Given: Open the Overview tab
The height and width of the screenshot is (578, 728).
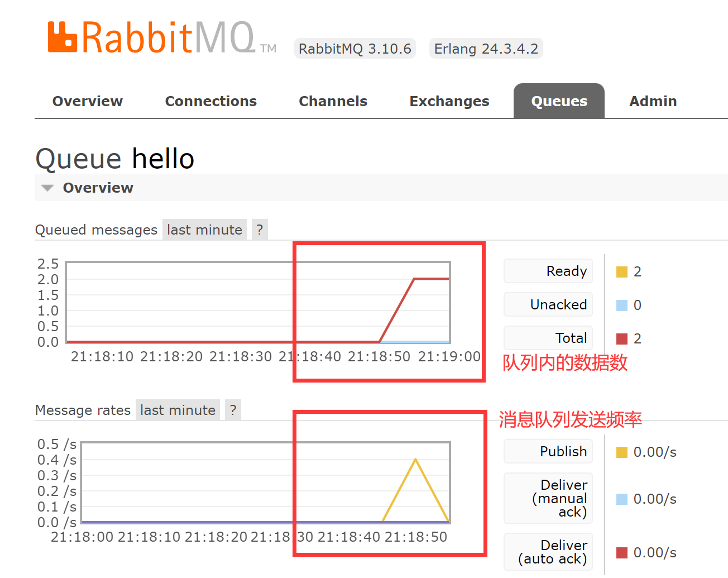Looking at the screenshot, I should point(88,101).
